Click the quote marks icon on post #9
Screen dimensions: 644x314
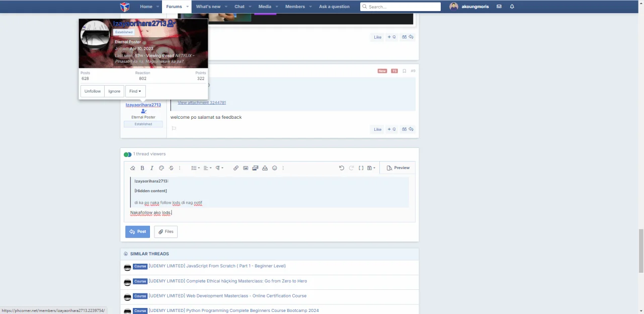(404, 129)
